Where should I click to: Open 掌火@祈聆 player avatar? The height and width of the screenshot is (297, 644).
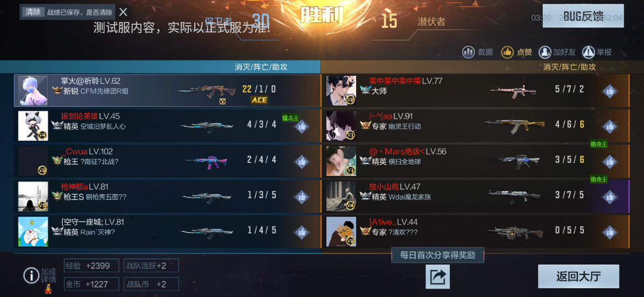[x=33, y=91]
